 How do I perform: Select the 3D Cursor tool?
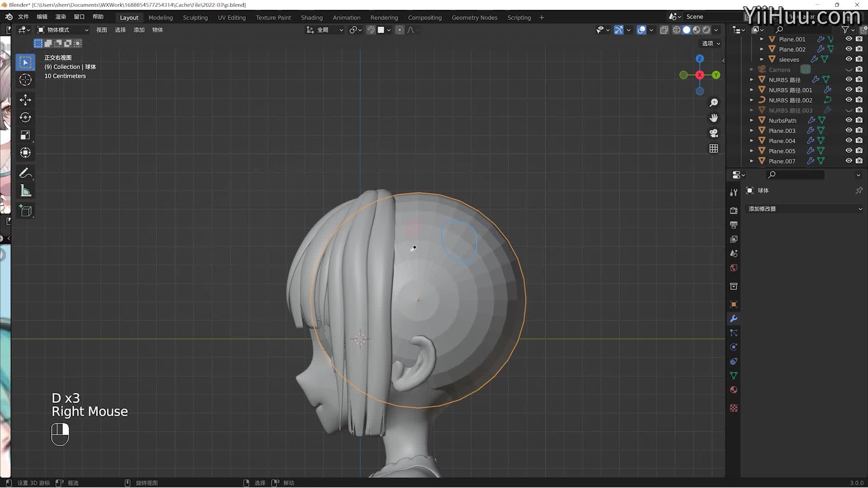(25, 80)
